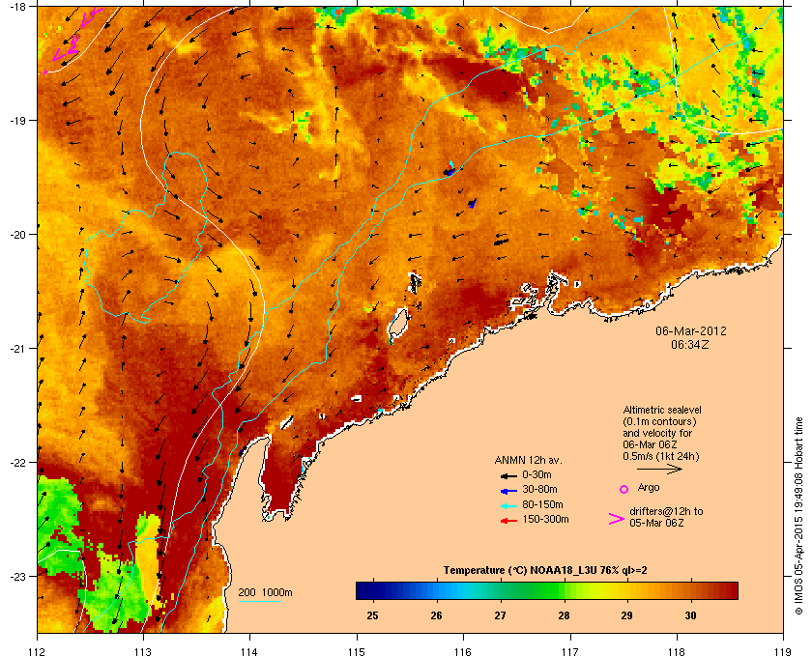812x657 pixels.
Task: Click the blue mooring arrow near 116E, 19.7S
Action: [472, 203]
